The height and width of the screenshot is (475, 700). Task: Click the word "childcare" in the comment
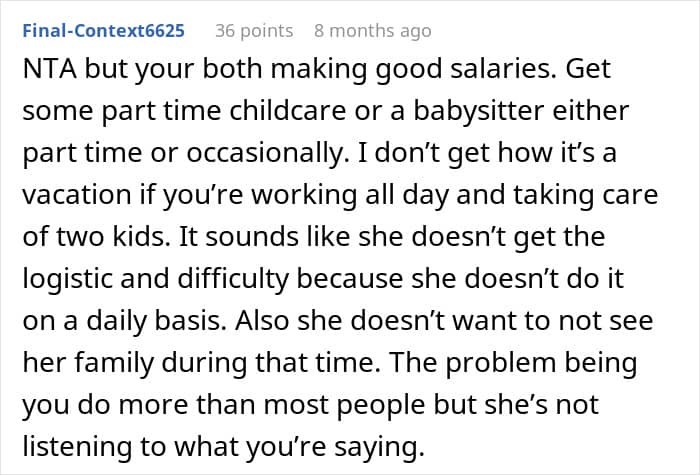tap(288, 111)
